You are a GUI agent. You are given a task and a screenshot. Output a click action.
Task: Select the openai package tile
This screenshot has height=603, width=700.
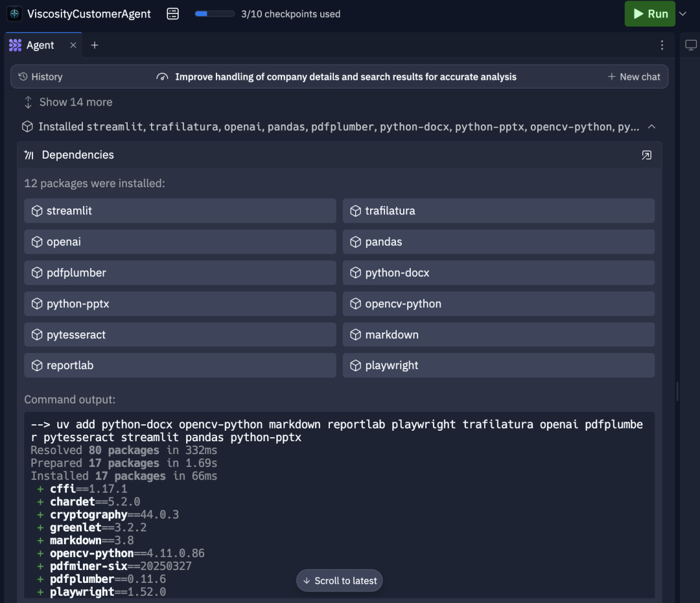tap(180, 242)
